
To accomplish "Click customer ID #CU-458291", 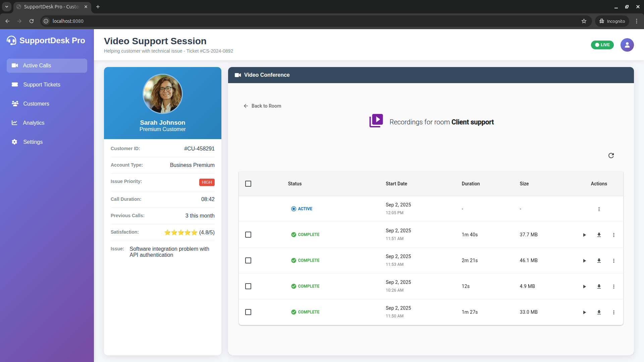I will (x=199, y=148).
